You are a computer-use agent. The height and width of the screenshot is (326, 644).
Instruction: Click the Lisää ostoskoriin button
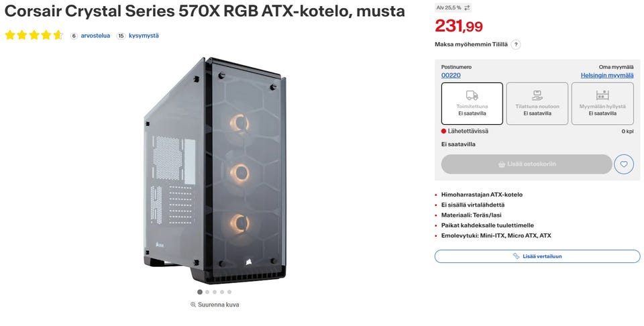(527, 164)
